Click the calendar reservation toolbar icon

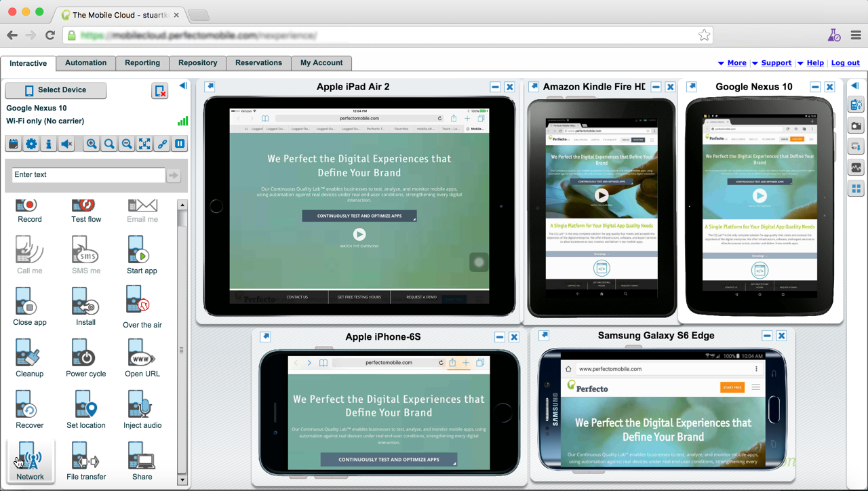tap(13, 144)
